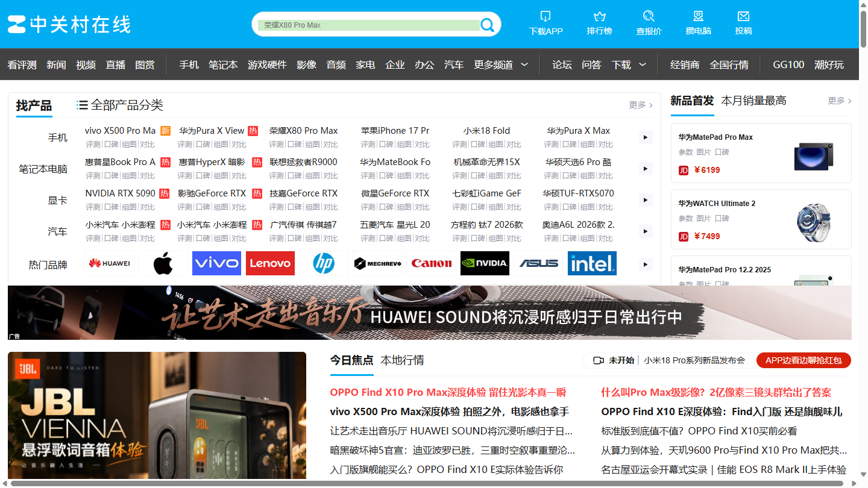
Task: Show more products in the 笔记本电脑 row arrow
Action: (646, 169)
